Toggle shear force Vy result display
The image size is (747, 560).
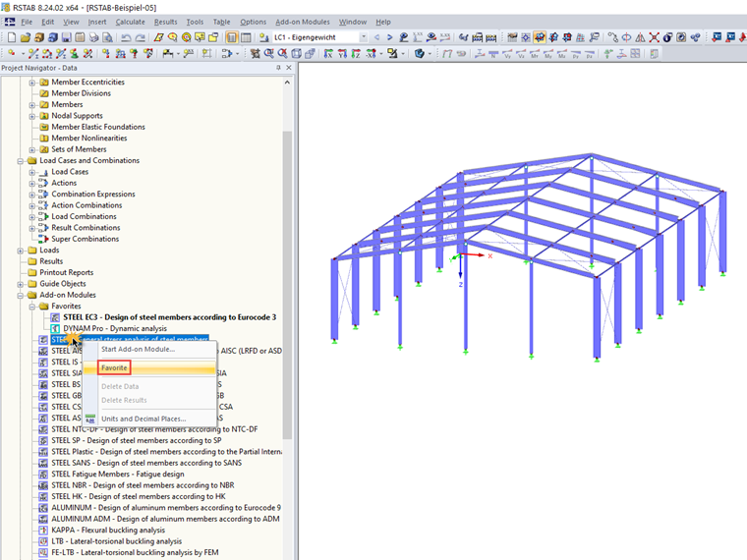tap(507, 54)
